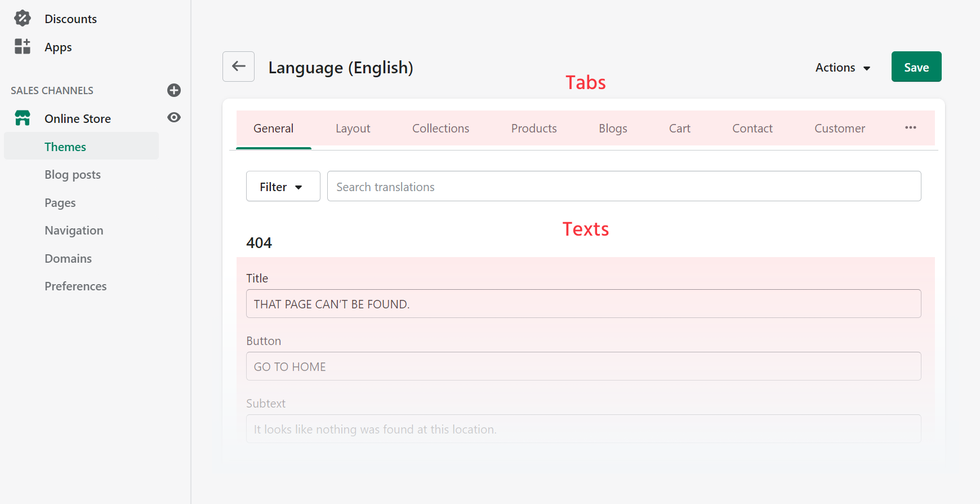Click the Button text field GO TO HOME
This screenshot has height=504, width=980.
(583, 366)
